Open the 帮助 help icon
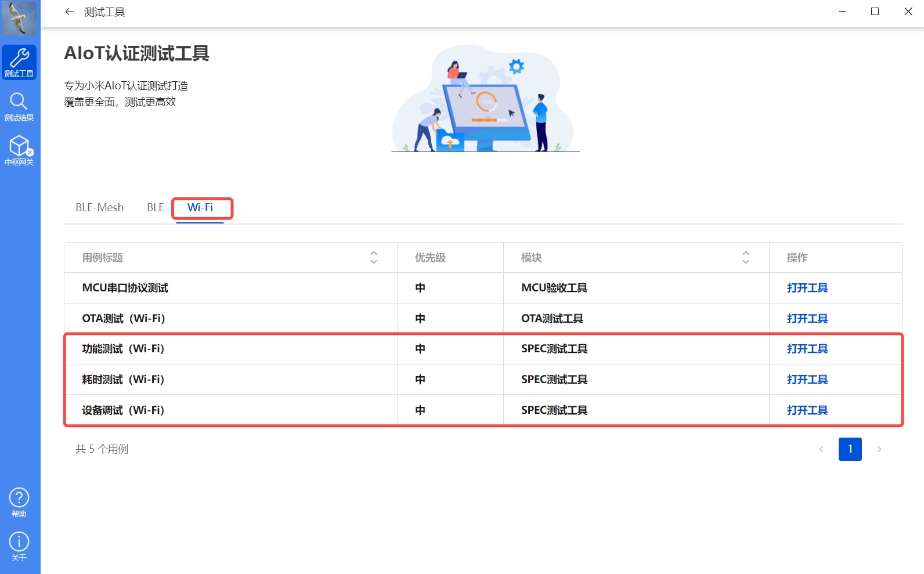The height and width of the screenshot is (574, 924). tap(19, 503)
